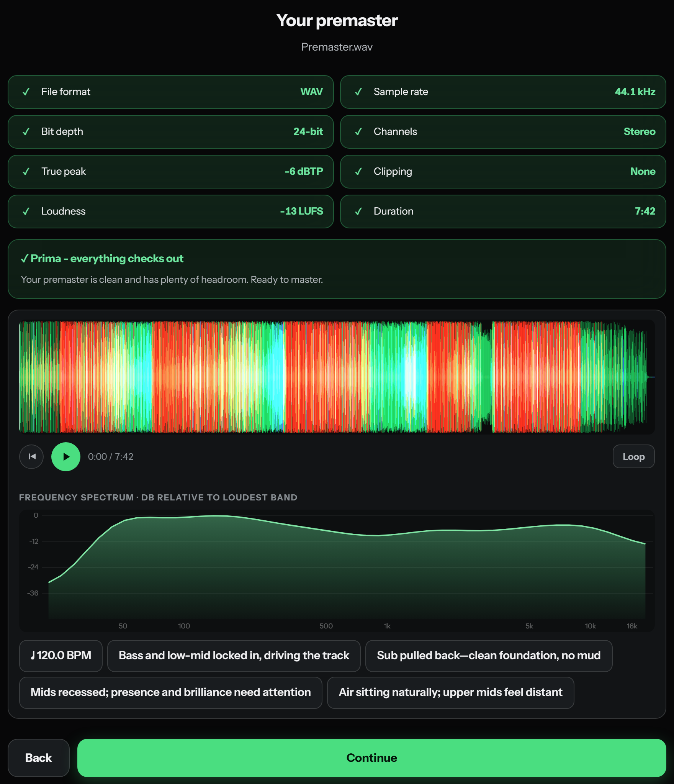Click the -13 LUFS loudness value

[301, 211]
